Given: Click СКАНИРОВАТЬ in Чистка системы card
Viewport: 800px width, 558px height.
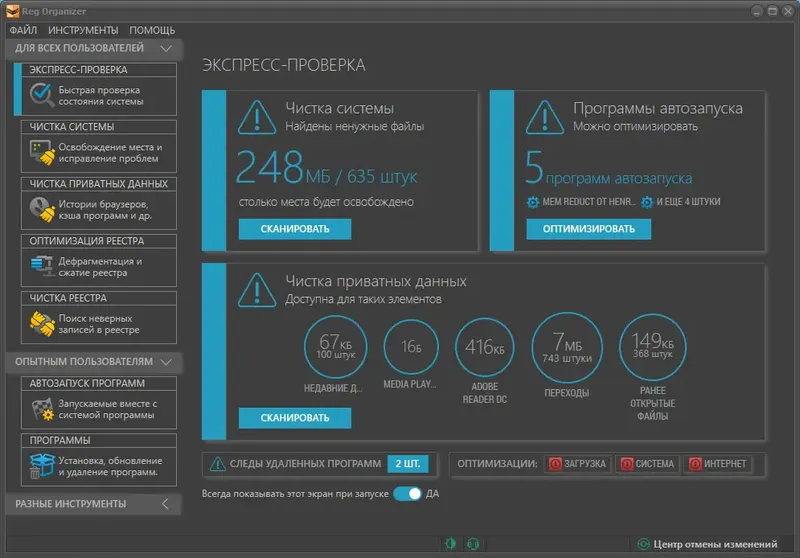Looking at the screenshot, I should (x=295, y=229).
